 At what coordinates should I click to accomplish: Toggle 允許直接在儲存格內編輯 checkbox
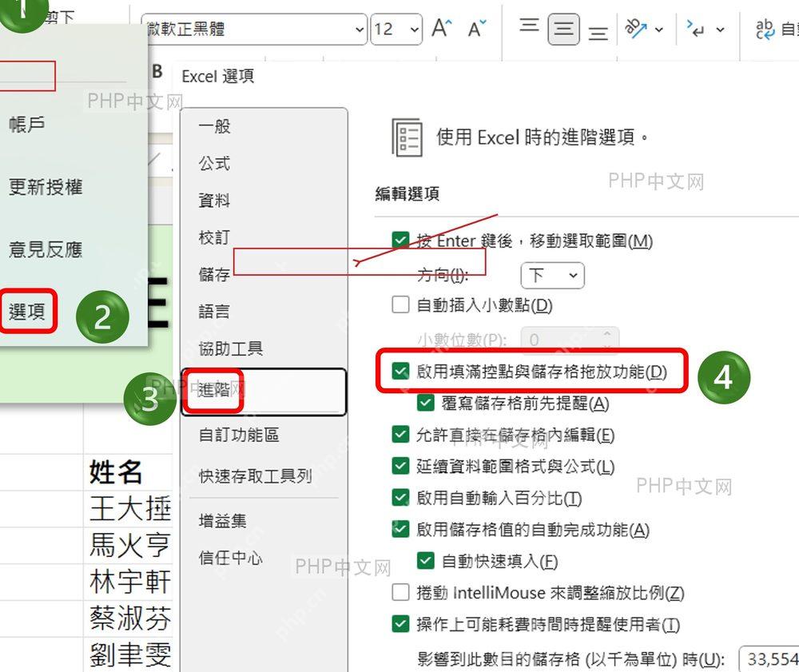400,435
